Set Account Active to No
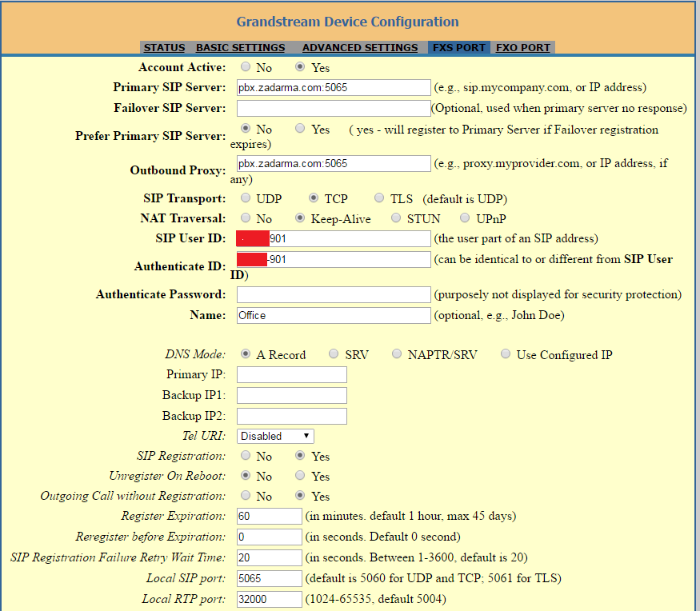700x611 pixels. pos(246,67)
